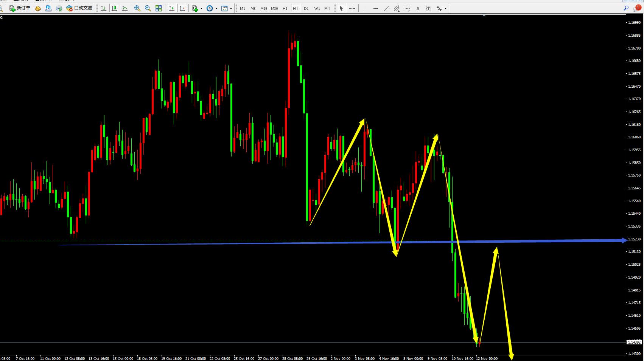The image size is (644, 361).
Task: Click the New Order (新订单) button
Action: 20,8
